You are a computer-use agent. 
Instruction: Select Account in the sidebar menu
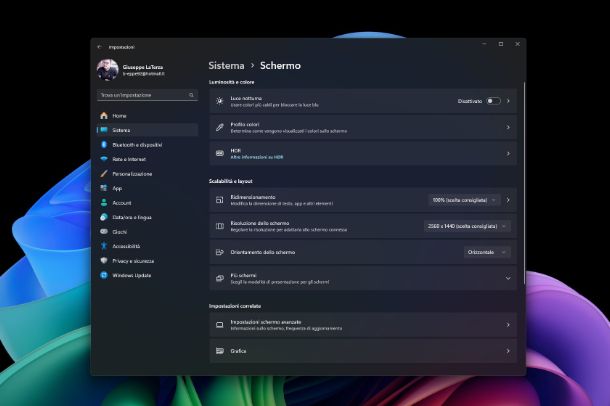(122, 203)
